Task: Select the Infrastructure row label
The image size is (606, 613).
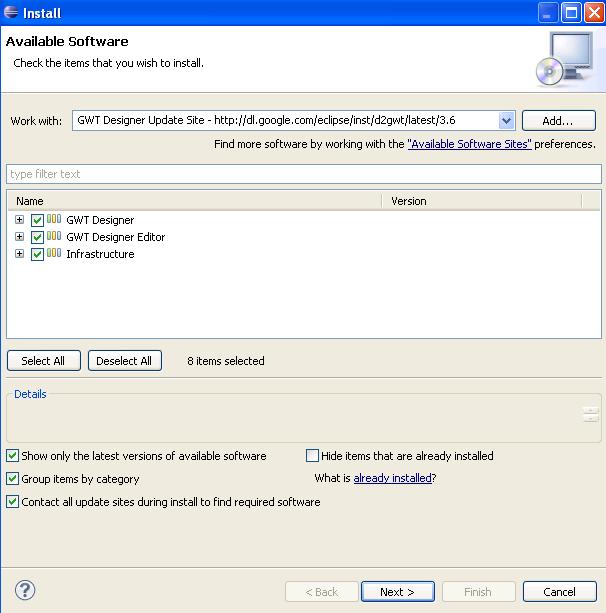Action: [x=100, y=254]
